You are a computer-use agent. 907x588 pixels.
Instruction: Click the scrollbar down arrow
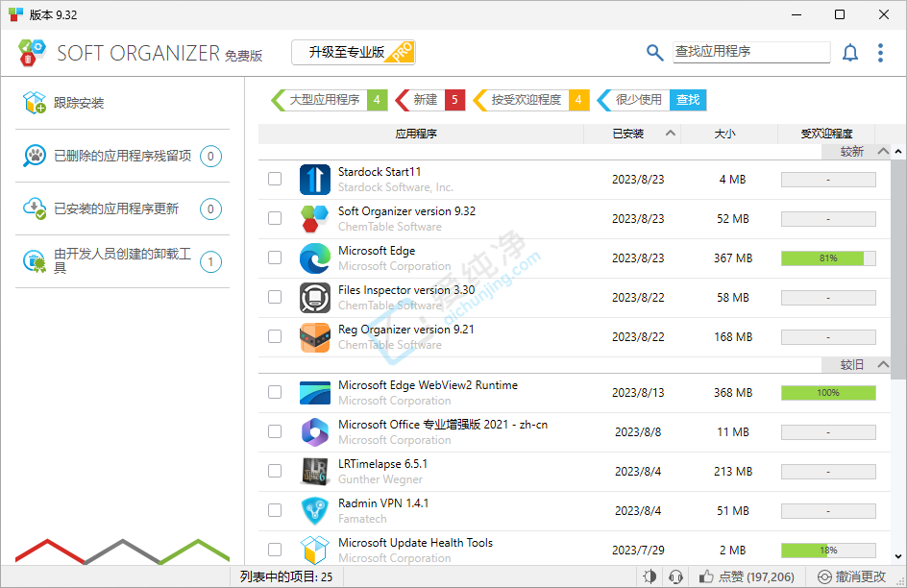tap(898, 557)
